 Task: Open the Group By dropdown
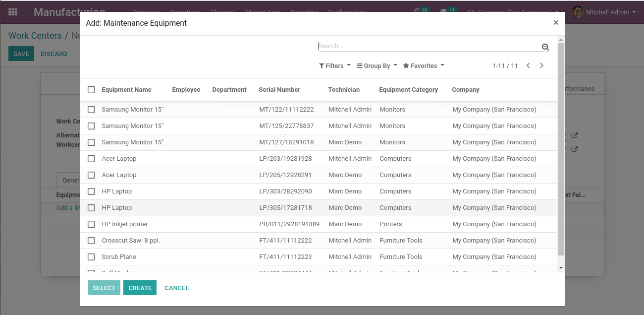coord(377,65)
